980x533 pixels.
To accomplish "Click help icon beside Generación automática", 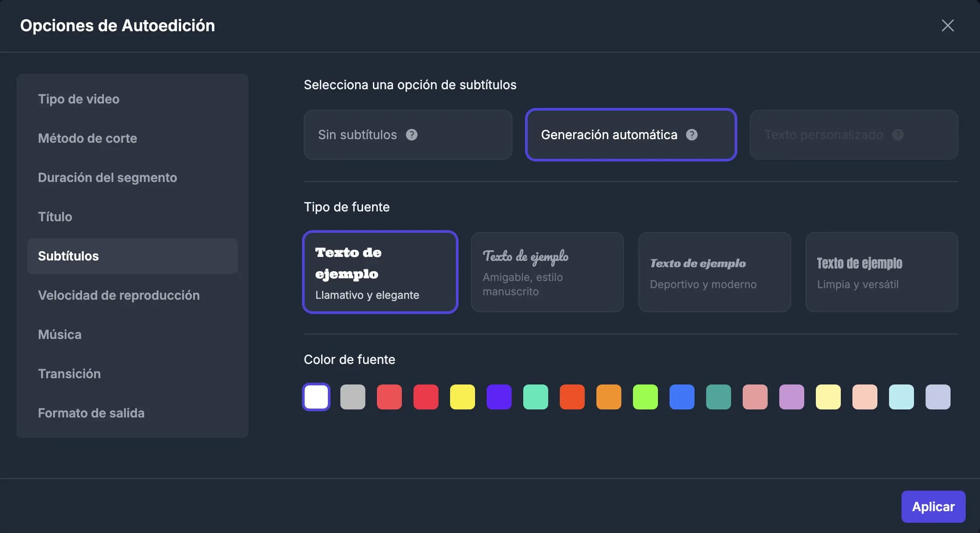I will click(691, 135).
